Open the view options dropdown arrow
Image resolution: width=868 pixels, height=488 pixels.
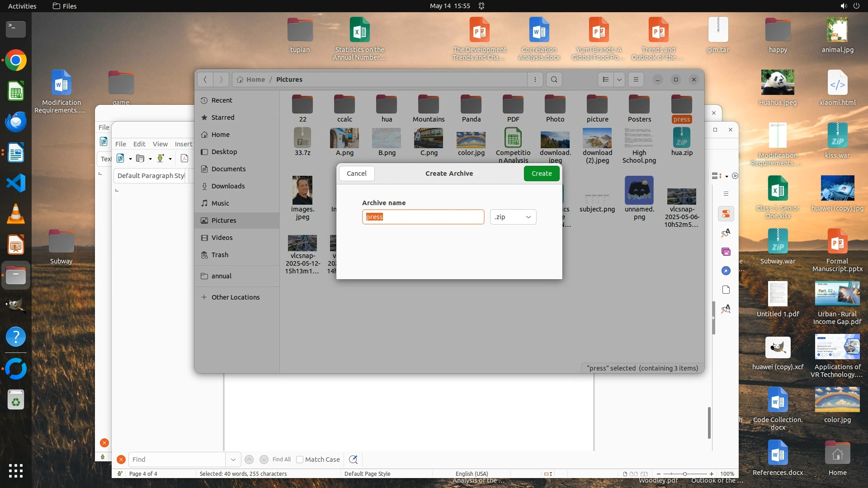click(x=619, y=80)
